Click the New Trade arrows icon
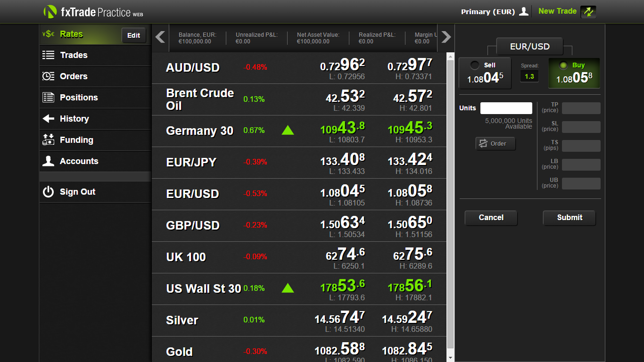644x362 pixels. click(588, 12)
